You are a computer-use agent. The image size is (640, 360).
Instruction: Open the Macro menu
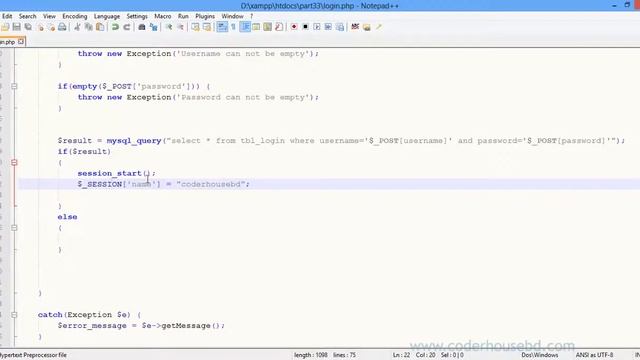click(162, 16)
